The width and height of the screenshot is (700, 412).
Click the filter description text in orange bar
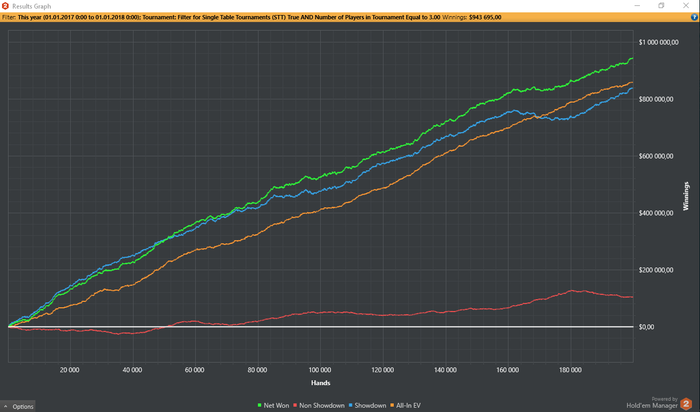coord(229,17)
